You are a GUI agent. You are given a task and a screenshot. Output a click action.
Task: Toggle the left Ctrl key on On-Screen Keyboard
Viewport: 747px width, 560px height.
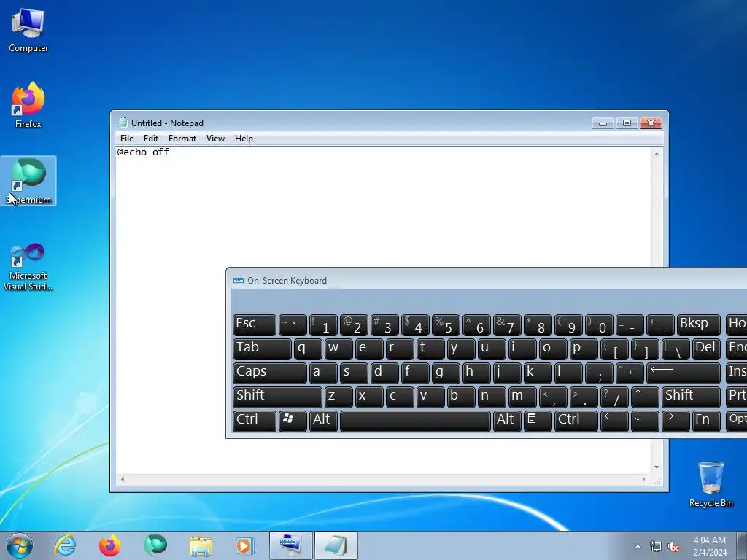[255, 421]
